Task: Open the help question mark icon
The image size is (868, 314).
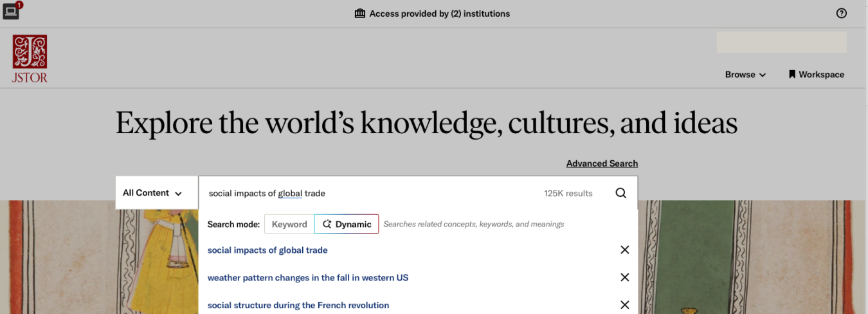Action: click(842, 14)
